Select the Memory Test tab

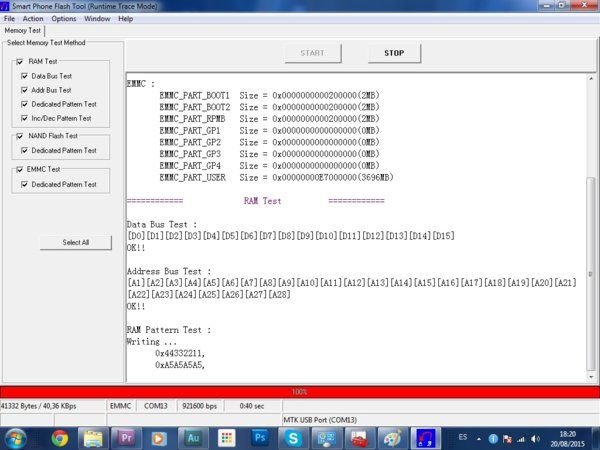[23, 30]
